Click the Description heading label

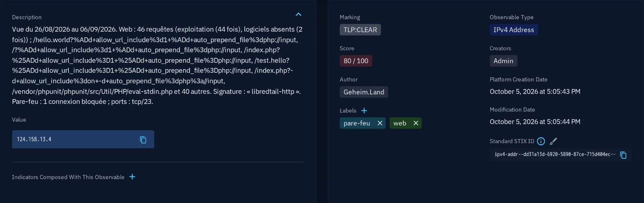click(27, 17)
